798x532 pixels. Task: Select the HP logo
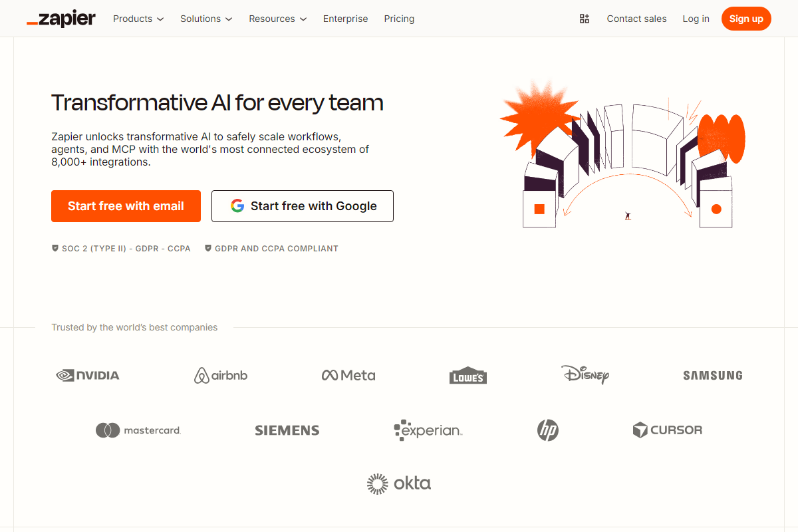click(x=548, y=430)
